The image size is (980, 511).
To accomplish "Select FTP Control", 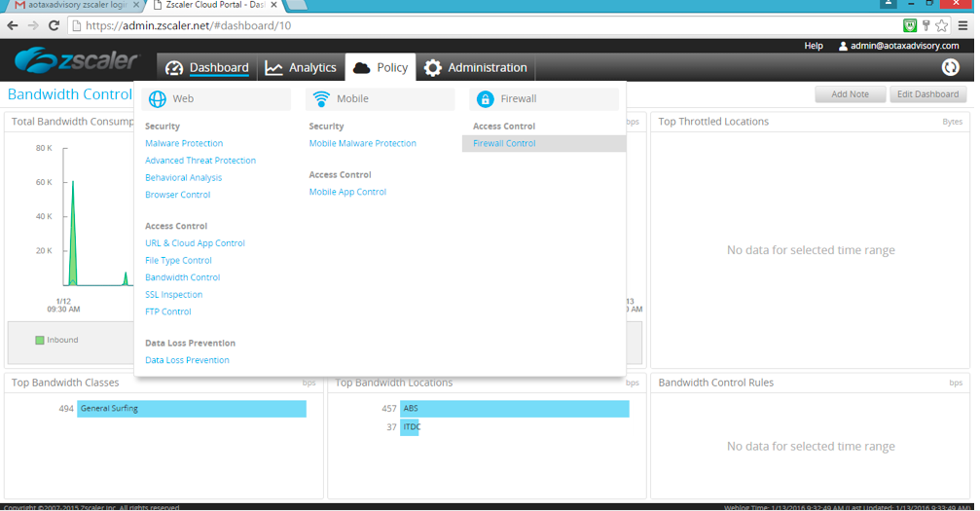I will tap(168, 311).
